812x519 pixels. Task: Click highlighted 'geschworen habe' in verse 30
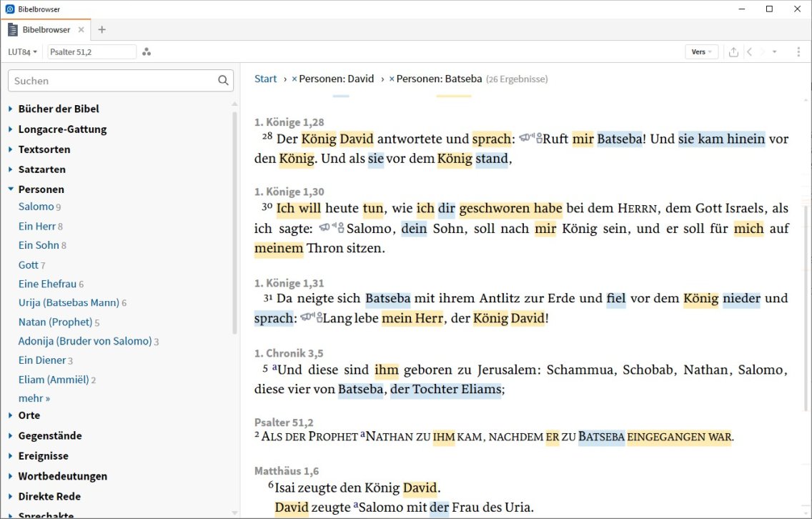(x=510, y=208)
